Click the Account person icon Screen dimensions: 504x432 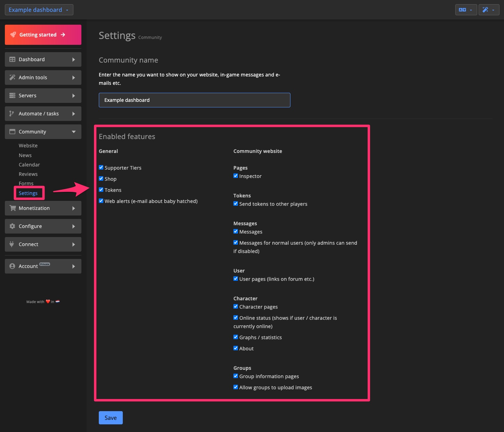click(11, 266)
